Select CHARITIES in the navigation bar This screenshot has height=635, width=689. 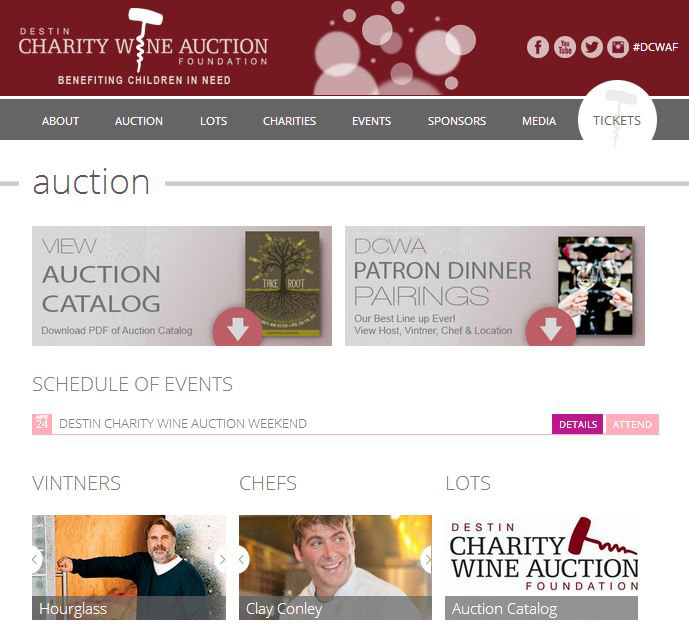click(289, 121)
